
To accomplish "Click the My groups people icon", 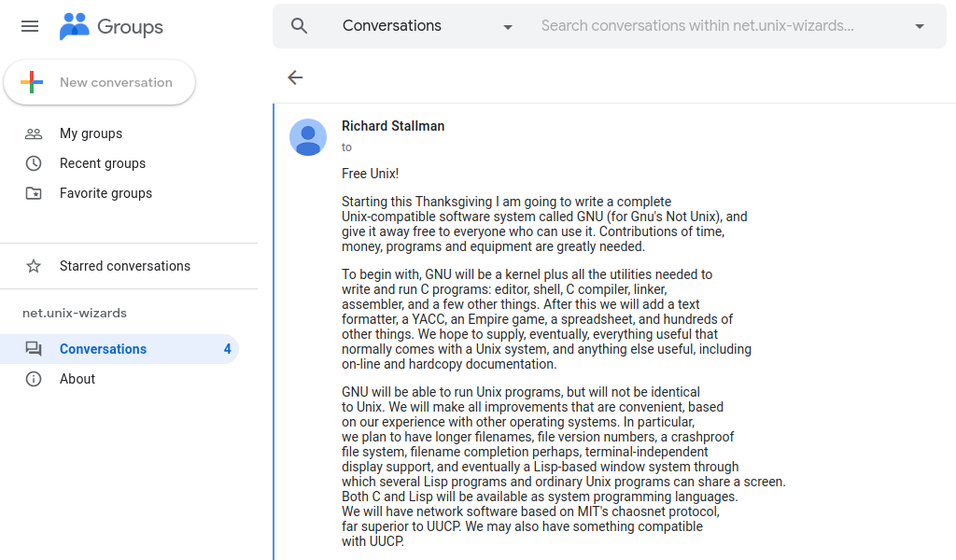I will (34, 133).
